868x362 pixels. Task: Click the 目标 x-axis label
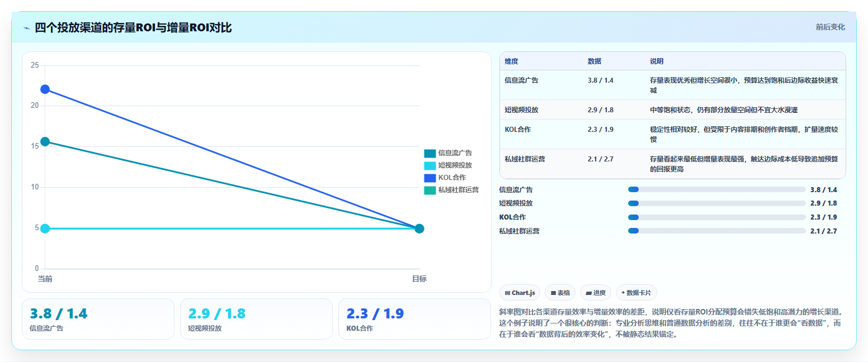point(419,278)
